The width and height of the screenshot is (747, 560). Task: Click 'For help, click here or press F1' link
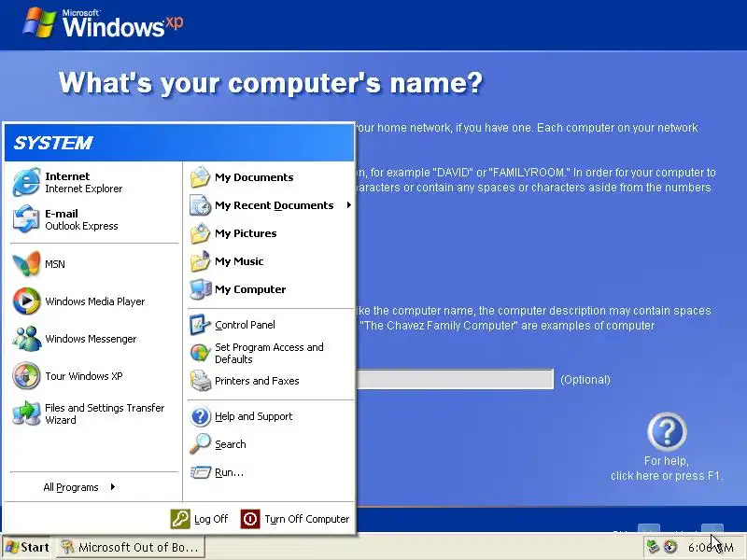(x=667, y=469)
